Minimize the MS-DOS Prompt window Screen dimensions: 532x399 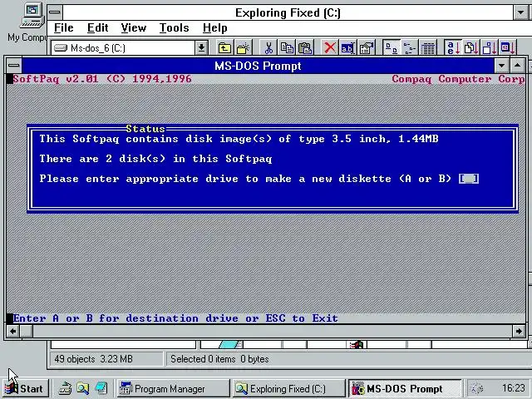pos(501,65)
